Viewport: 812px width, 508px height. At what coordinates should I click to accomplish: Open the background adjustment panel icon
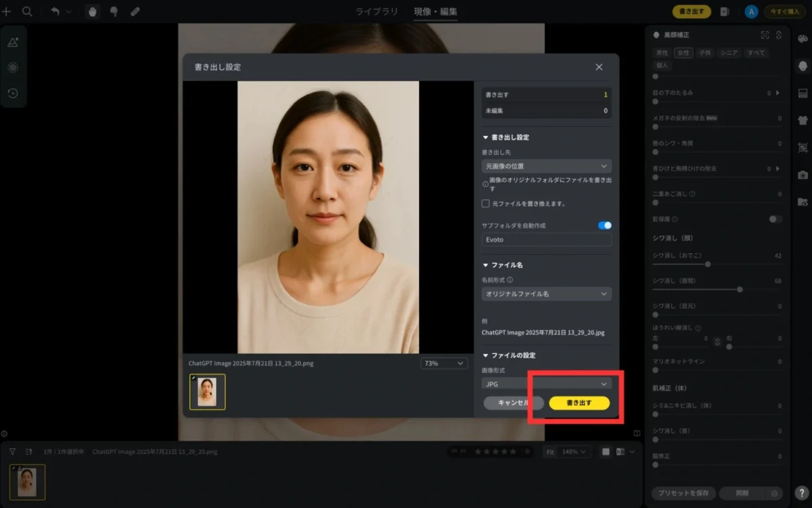pos(803,93)
